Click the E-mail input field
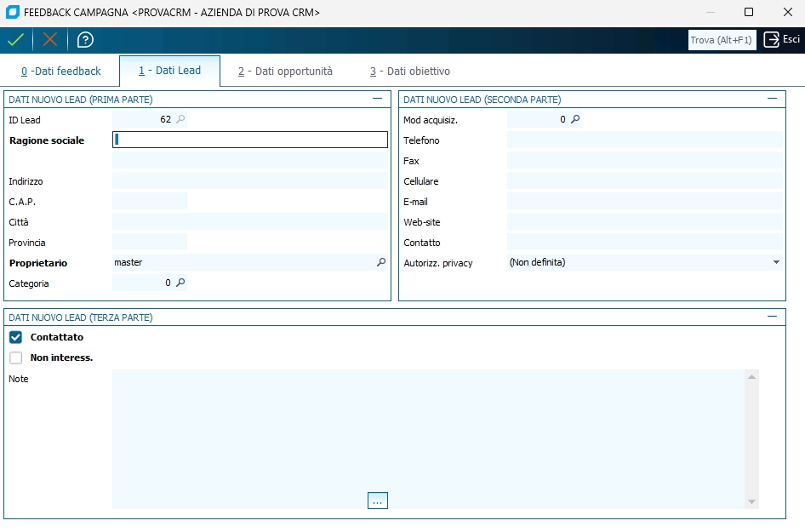Image resolution: width=805 pixels, height=532 pixels. 645,201
